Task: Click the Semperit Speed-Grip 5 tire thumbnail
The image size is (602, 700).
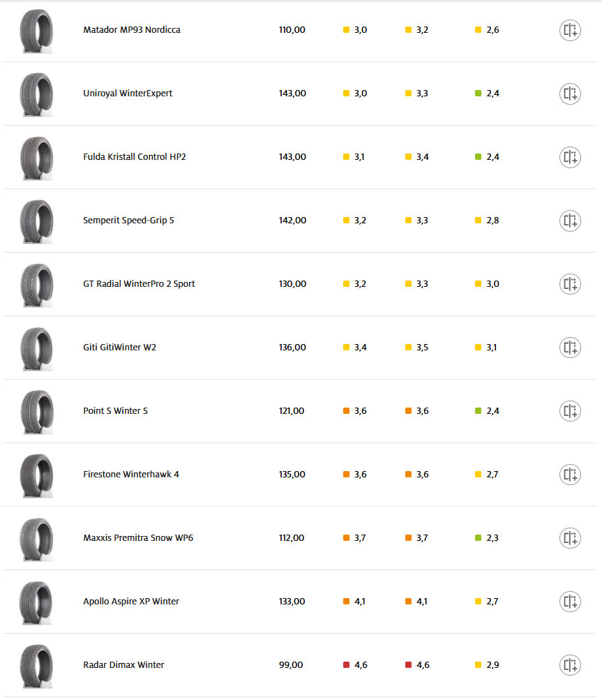Action: pyautogui.click(x=36, y=221)
